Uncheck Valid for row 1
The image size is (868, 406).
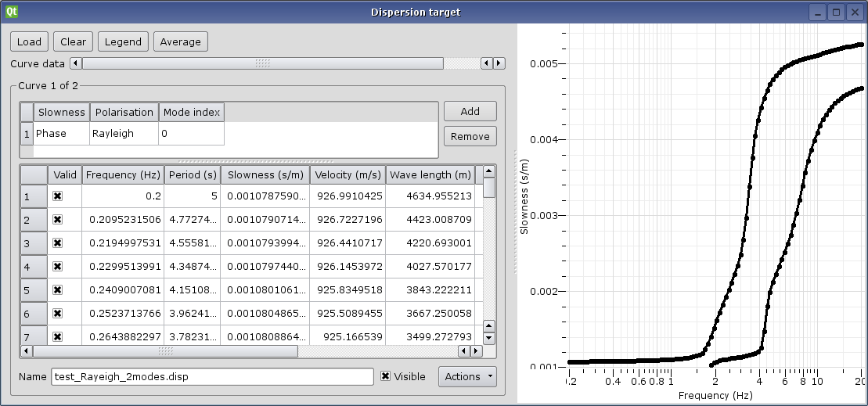[57, 196]
